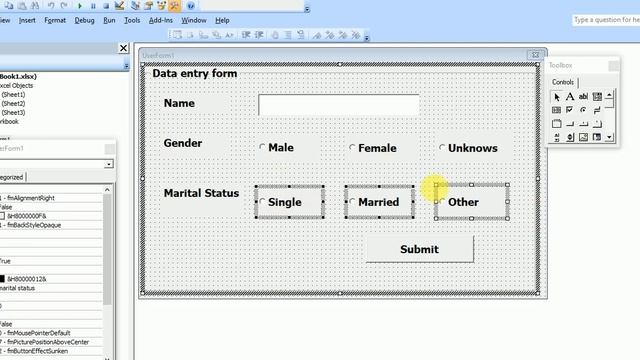Switch to the Categorized properties tab

coord(11,177)
